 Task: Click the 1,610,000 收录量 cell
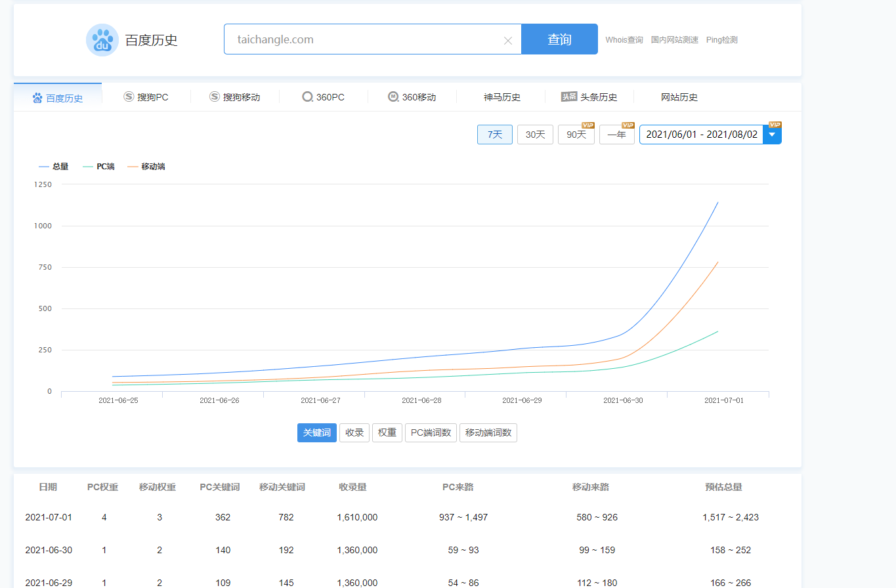point(357,517)
